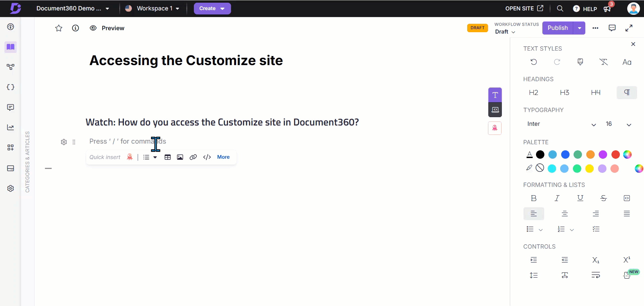Image resolution: width=644 pixels, height=306 pixels.
Task: Star this article as favorite
Action: click(x=59, y=28)
